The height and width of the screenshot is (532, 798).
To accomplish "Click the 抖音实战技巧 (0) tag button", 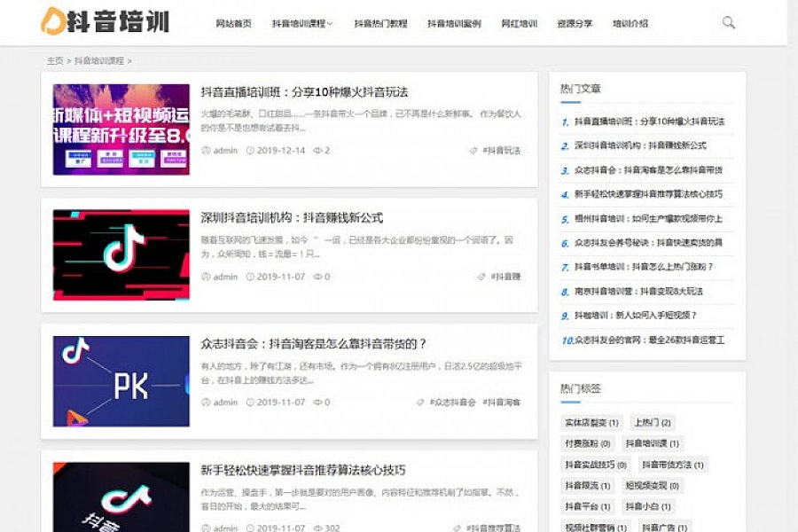I will [596, 465].
